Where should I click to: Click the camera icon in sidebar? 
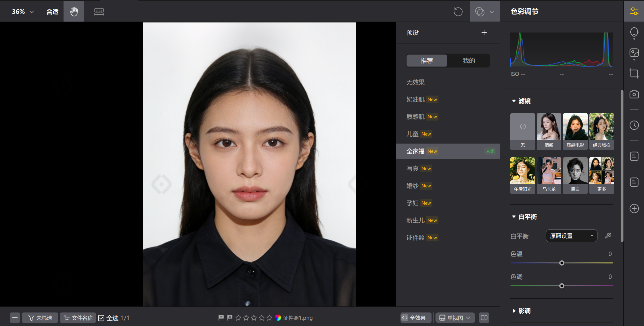(x=634, y=94)
